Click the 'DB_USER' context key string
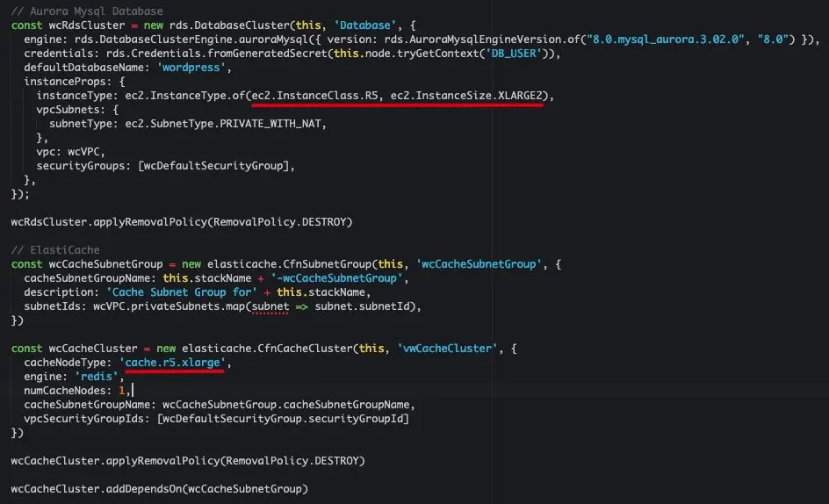Viewport: 829px width, 504px height. pyautogui.click(x=515, y=54)
